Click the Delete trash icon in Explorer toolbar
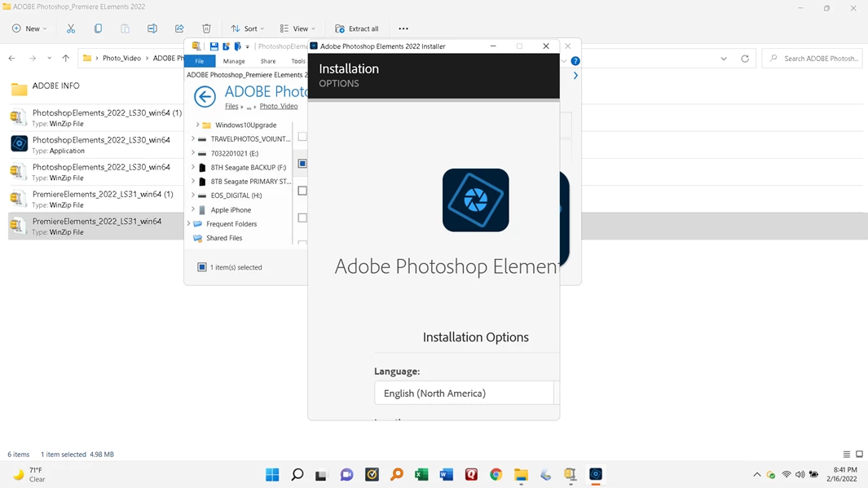 206,29
